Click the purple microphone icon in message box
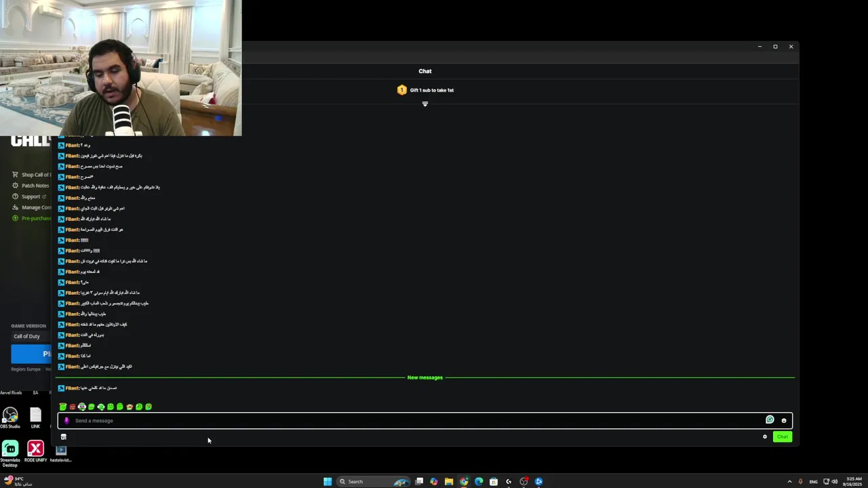Viewport: 868px width, 488px height. 66,420
